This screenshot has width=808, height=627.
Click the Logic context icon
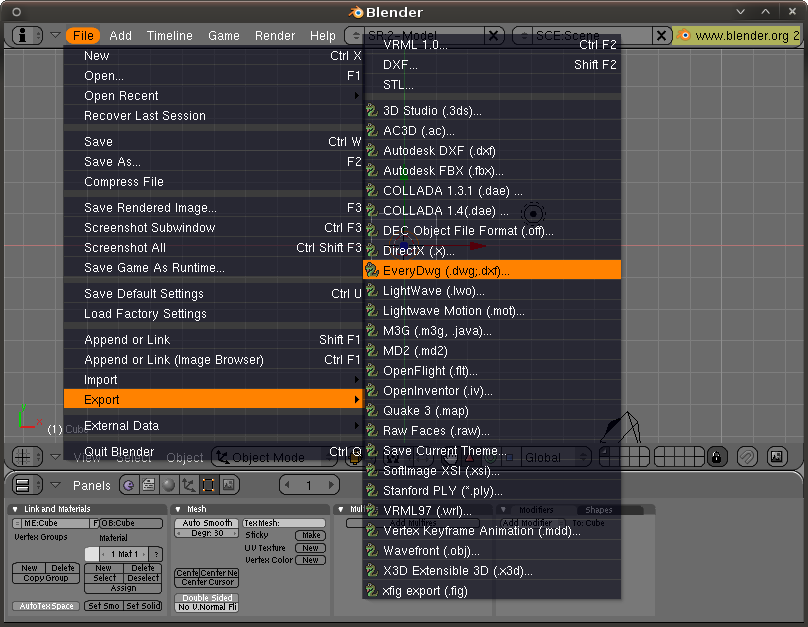click(128, 485)
